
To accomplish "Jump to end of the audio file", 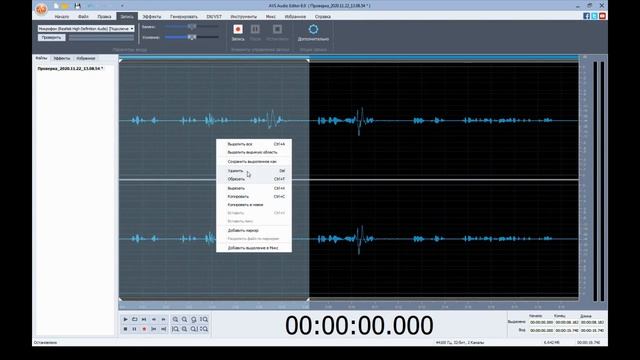I will (x=163, y=329).
